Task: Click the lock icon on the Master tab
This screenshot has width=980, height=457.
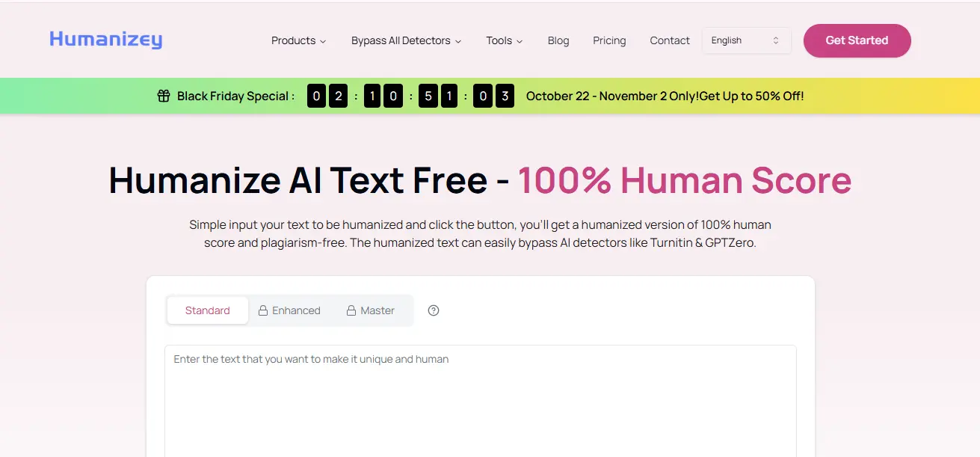Action: (350, 310)
